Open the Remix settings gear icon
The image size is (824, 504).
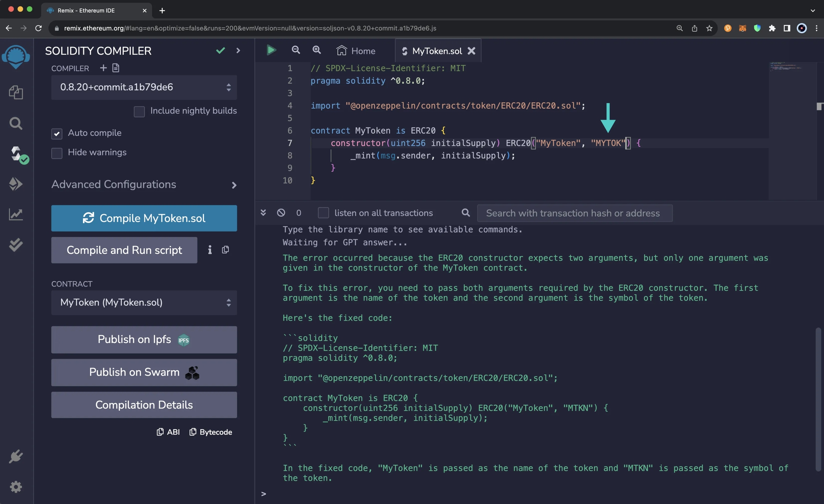(x=16, y=487)
